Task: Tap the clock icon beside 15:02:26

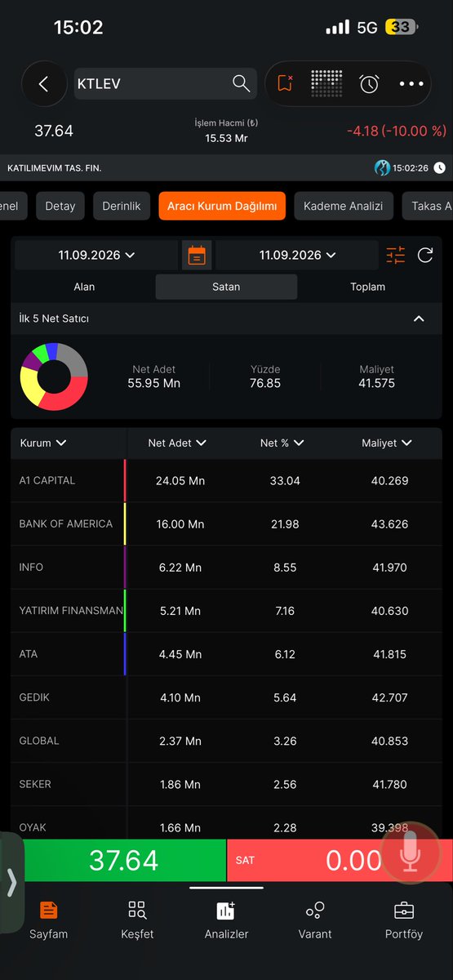Action: click(439, 167)
